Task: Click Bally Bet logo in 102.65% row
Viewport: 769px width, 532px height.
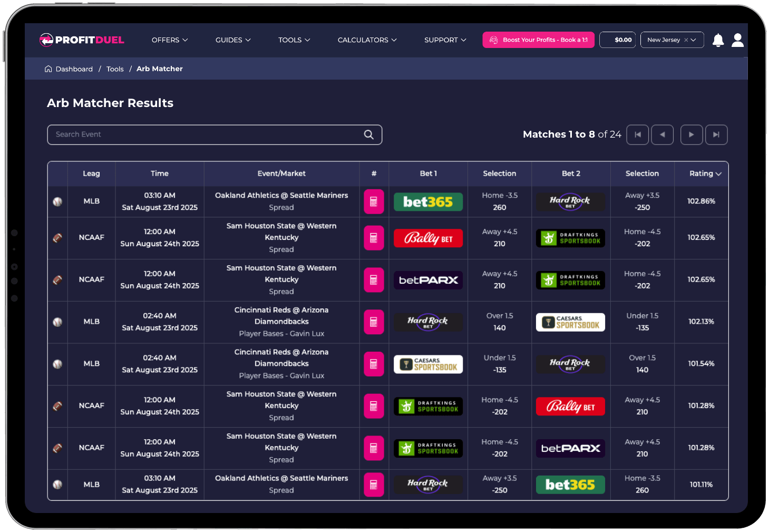Action: pos(428,238)
